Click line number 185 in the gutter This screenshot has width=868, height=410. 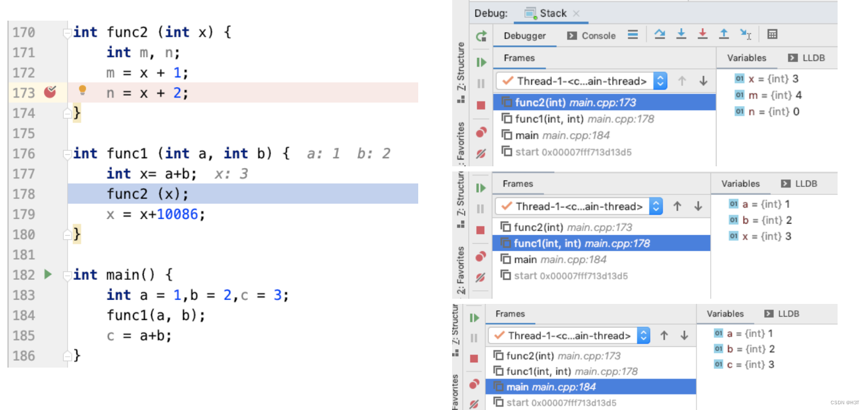[24, 335]
